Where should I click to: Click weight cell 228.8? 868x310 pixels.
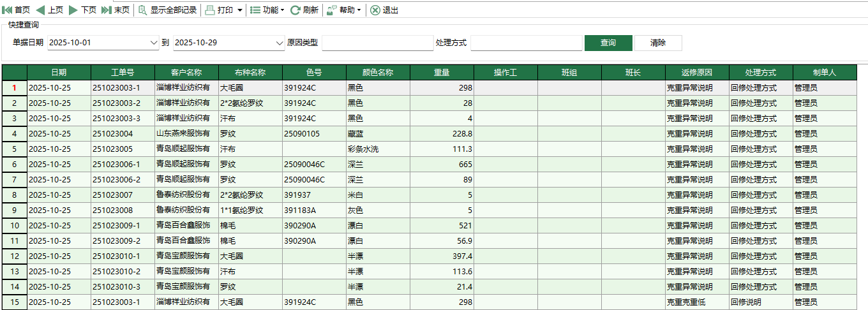coord(442,133)
